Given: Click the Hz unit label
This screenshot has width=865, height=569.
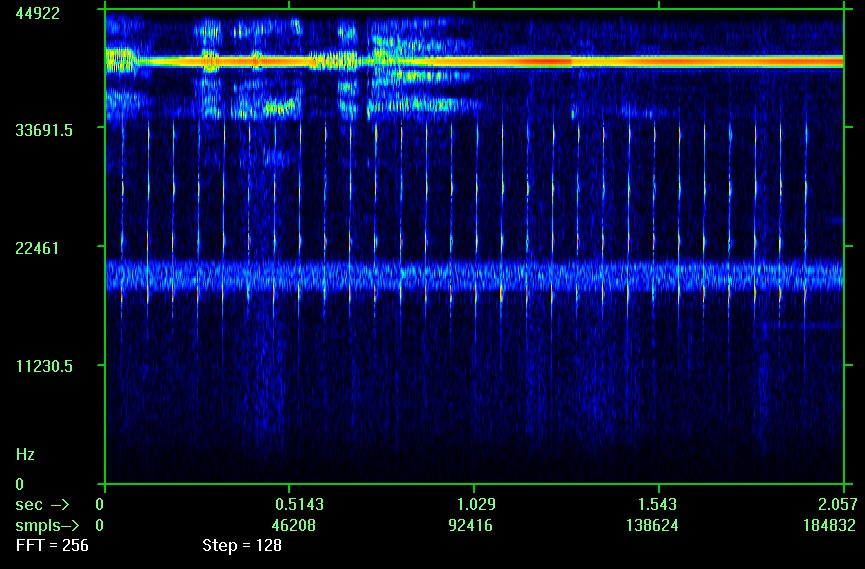Looking at the screenshot, I should click(25, 455).
